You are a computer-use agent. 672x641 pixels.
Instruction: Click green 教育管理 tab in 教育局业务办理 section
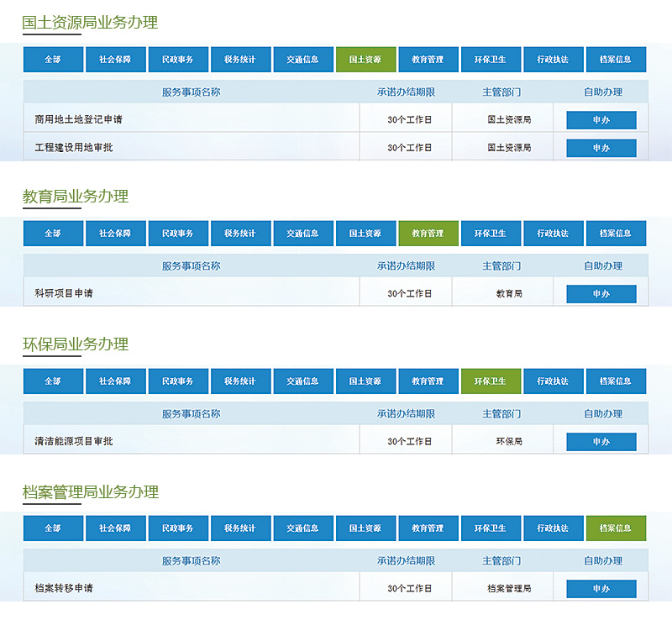click(428, 234)
